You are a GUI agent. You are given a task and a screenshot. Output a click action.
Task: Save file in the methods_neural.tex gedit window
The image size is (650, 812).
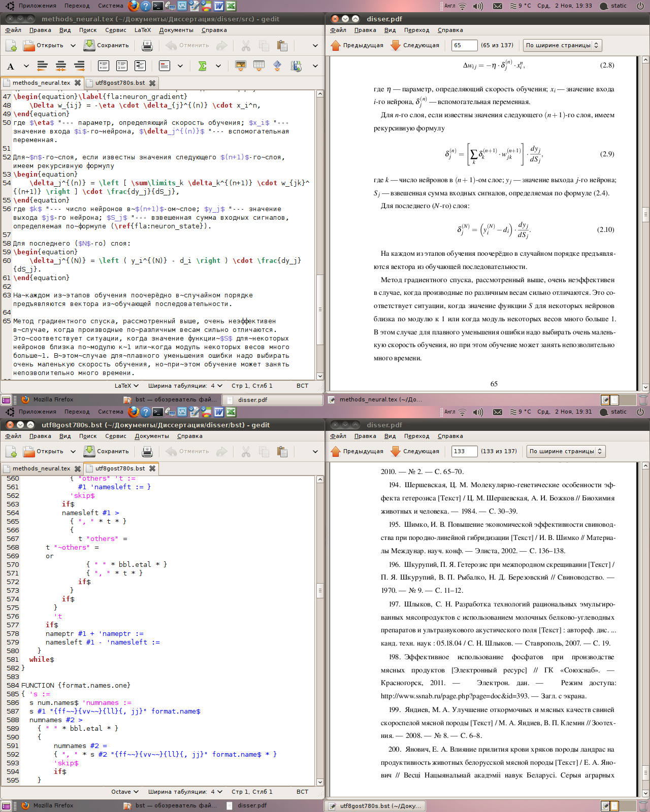(x=106, y=45)
